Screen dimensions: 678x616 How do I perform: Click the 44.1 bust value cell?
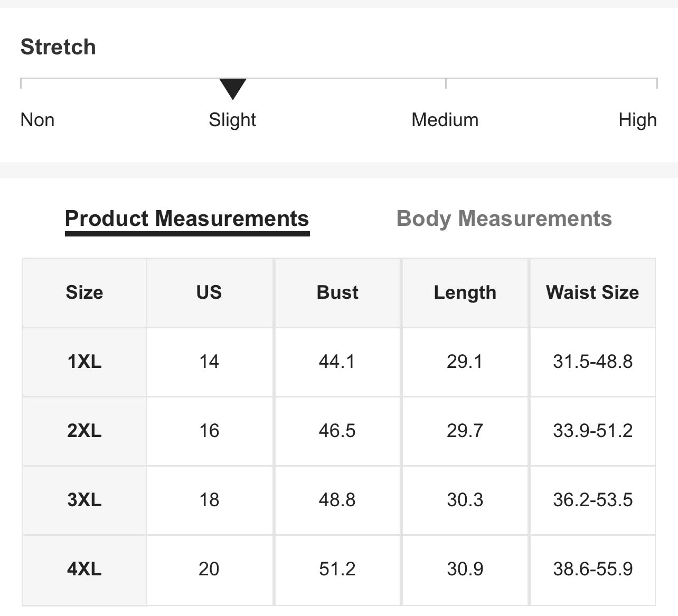(x=337, y=362)
